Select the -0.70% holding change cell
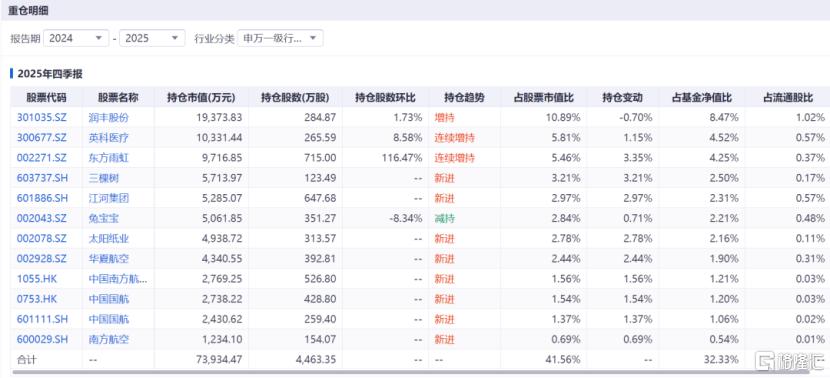 point(636,118)
